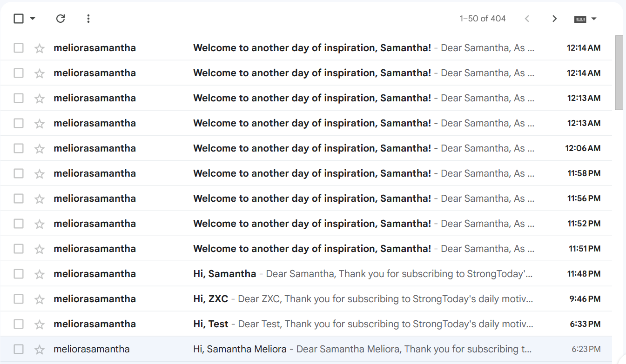
Task: Click the vertical scrollbar thumb
Action: click(619, 72)
